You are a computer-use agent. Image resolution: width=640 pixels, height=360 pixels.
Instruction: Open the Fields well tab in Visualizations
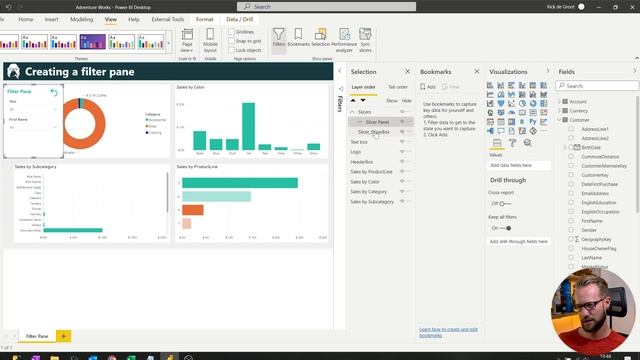point(497,143)
